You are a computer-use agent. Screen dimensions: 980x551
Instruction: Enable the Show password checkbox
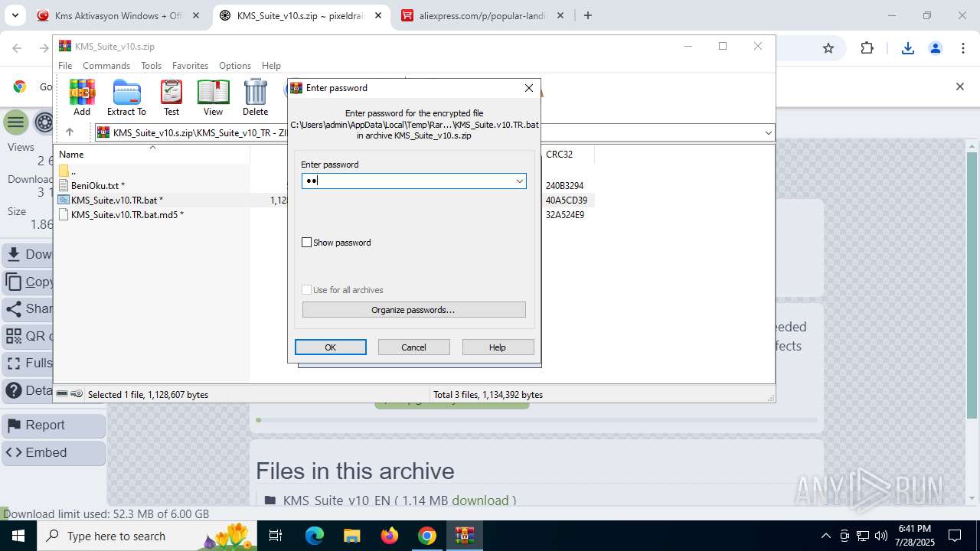click(307, 243)
